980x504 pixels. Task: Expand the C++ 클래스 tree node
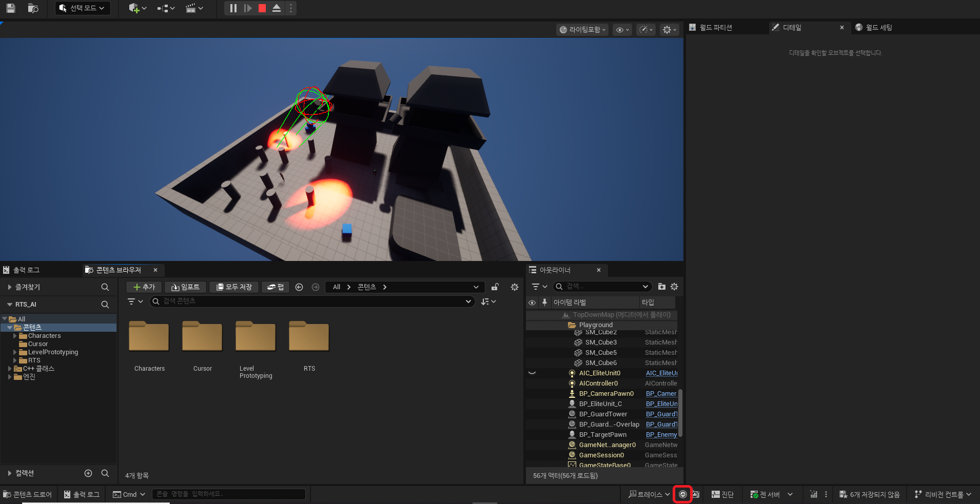click(x=10, y=369)
